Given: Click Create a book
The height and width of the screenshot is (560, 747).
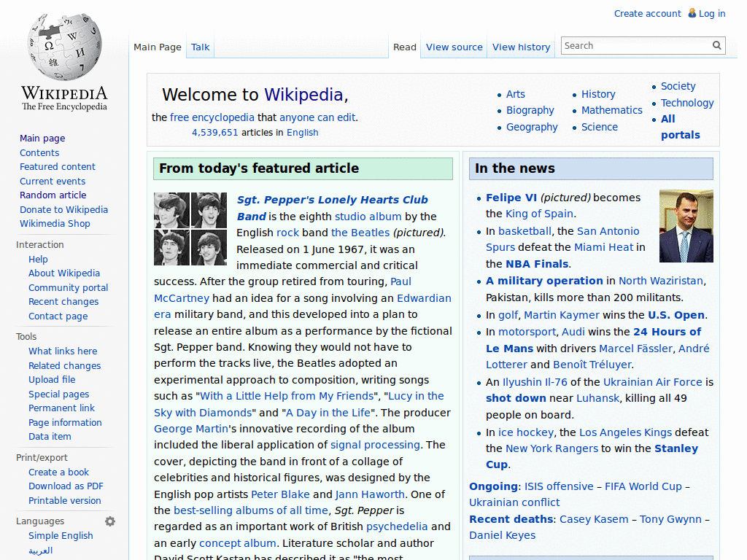Looking at the screenshot, I should point(58,472).
